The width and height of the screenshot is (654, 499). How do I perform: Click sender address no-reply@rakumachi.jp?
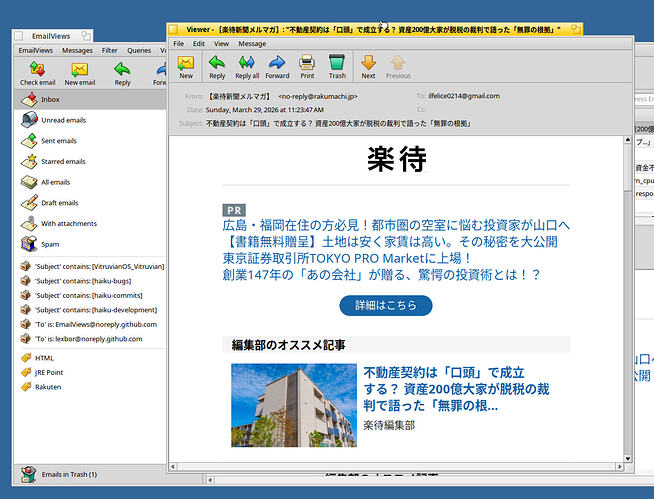coord(318,96)
